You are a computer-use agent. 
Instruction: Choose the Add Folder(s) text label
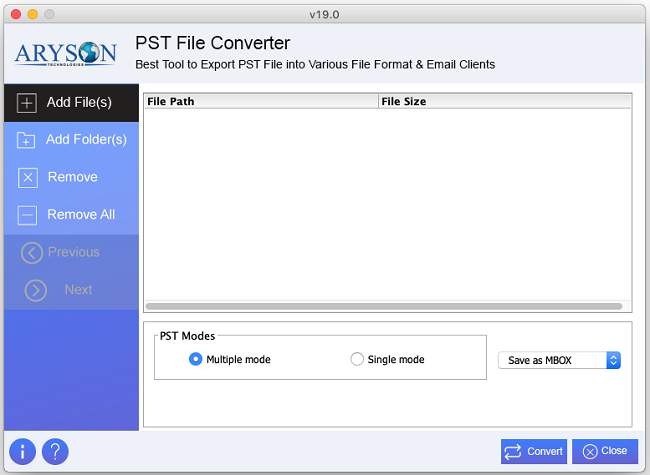(x=86, y=140)
